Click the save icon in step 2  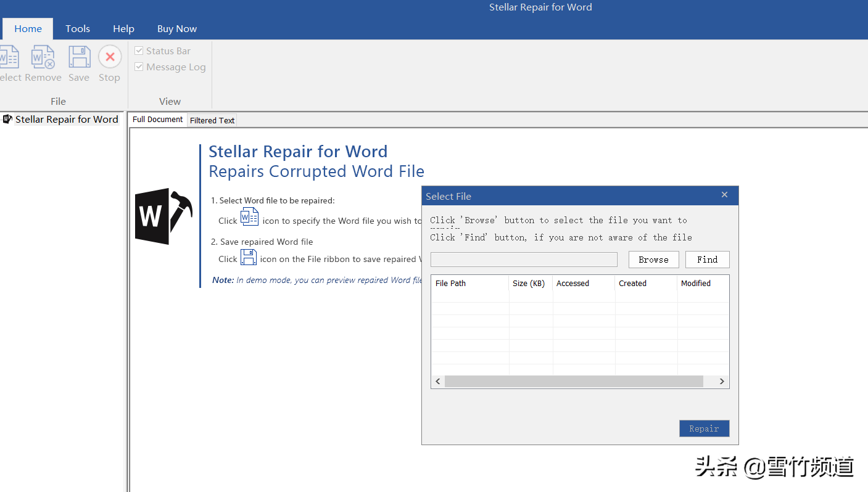(248, 257)
